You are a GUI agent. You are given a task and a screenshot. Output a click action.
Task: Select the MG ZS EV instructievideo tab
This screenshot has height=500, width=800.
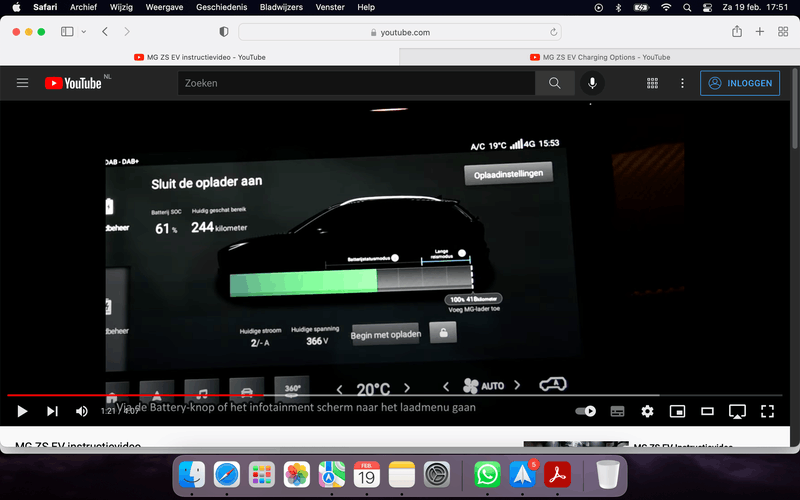pyautogui.click(x=200, y=57)
